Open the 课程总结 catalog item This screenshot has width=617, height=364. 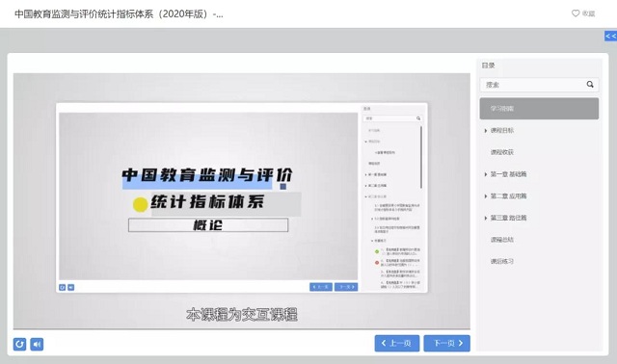coord(501,240)
